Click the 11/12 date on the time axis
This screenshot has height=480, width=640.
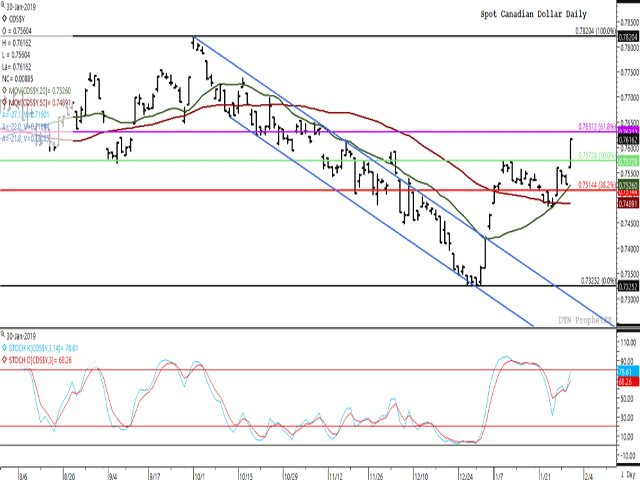336,476
